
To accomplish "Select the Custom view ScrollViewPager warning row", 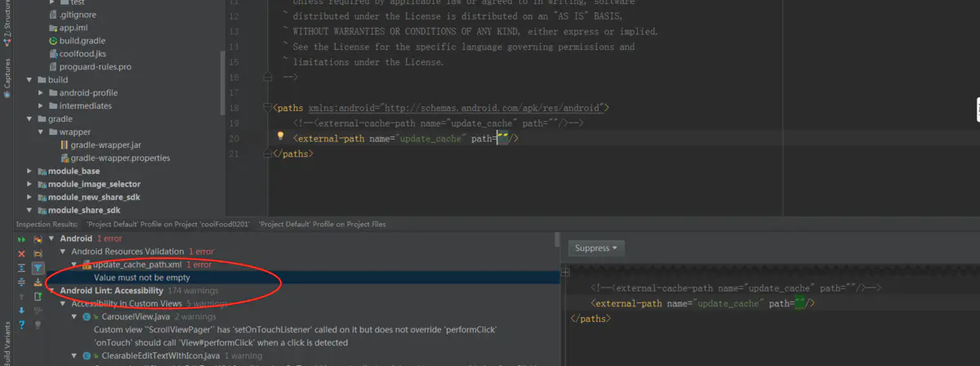I will point(296,330).
